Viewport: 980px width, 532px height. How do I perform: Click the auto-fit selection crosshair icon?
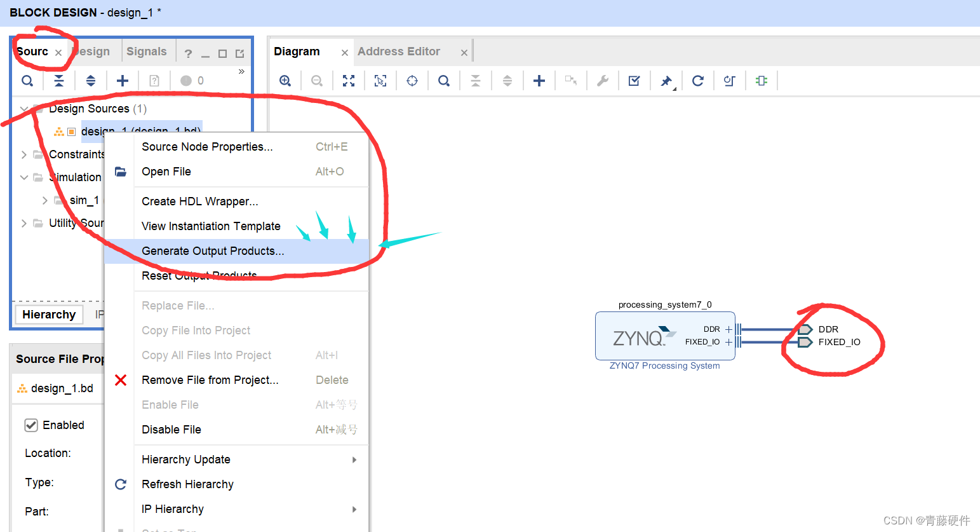pyautogui.click(x=412, y=81)
